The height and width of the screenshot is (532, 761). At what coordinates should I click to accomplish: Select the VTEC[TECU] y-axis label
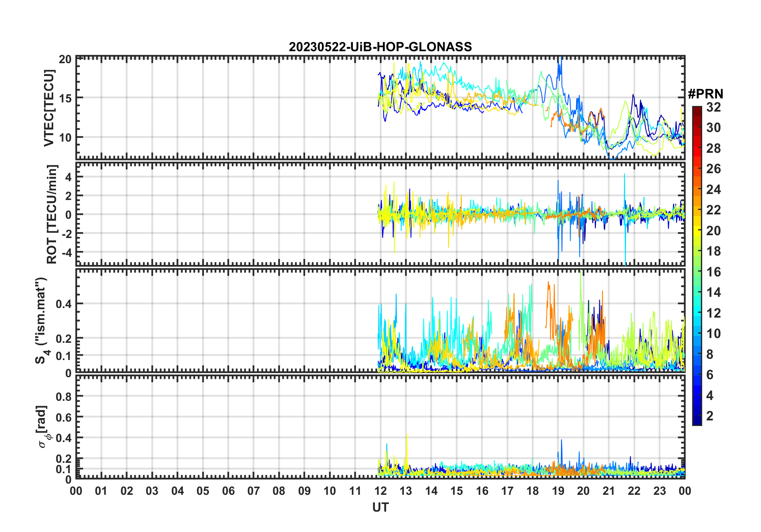click(x=49, y=108)
